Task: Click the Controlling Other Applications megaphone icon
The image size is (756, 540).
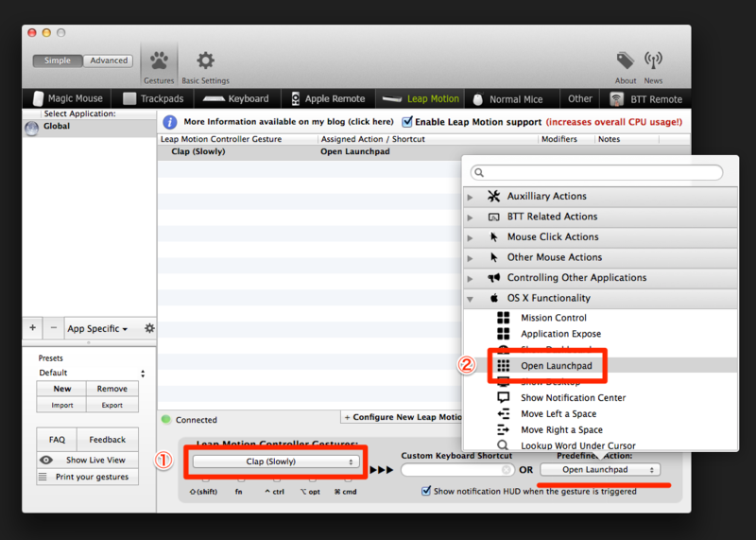Action: coord(493,277)
